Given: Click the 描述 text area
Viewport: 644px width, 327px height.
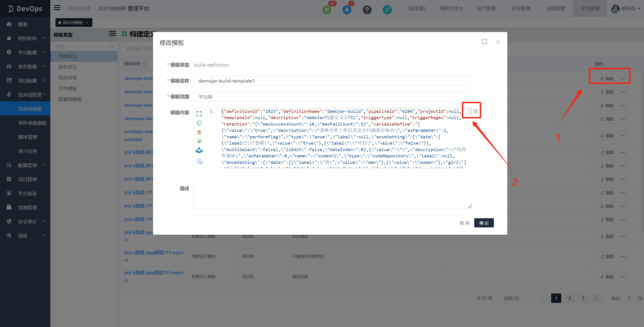Looking at the screenshot, I should (332, 196).
